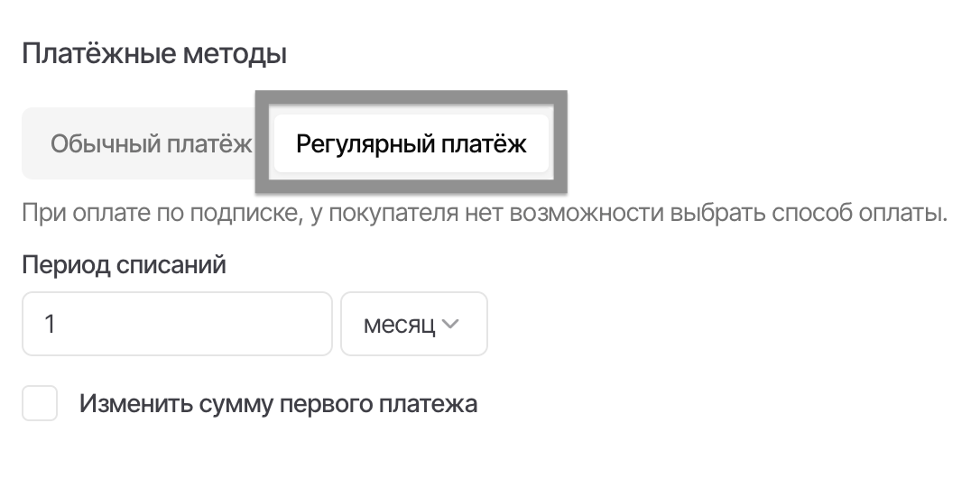
Task: Switch to the Обычный платёж tab
Action: (x=151, y=144)
